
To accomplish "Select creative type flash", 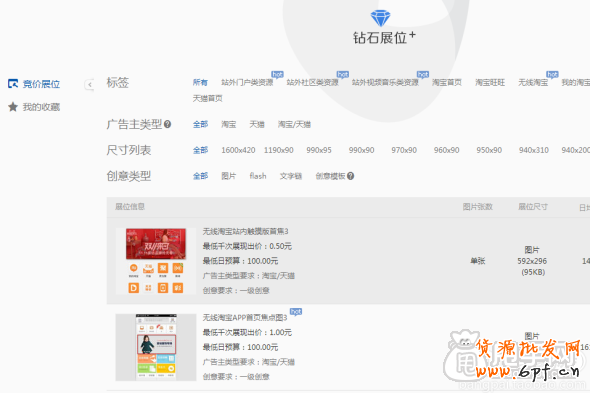I will (x=258, y=176).
